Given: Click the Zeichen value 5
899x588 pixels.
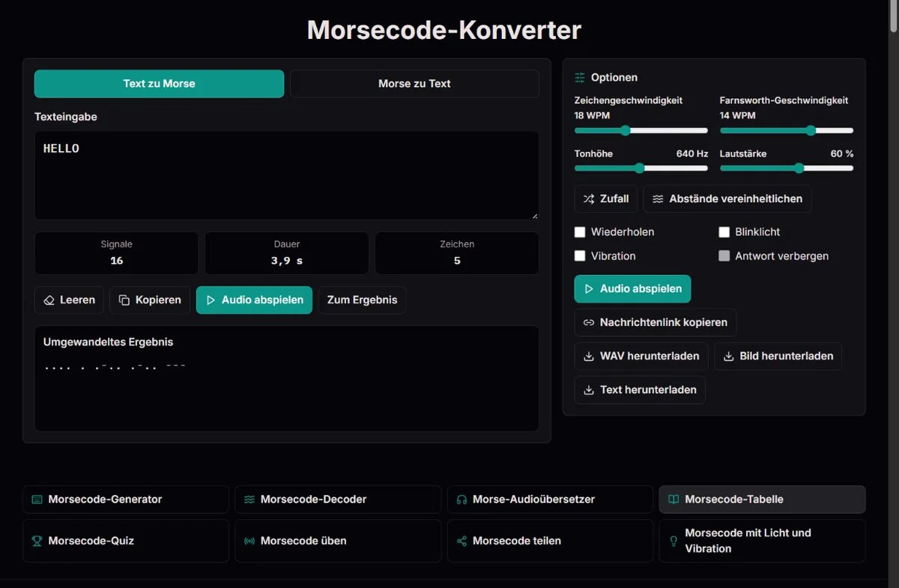Looking at the screenshot, I should coord(457,261).
